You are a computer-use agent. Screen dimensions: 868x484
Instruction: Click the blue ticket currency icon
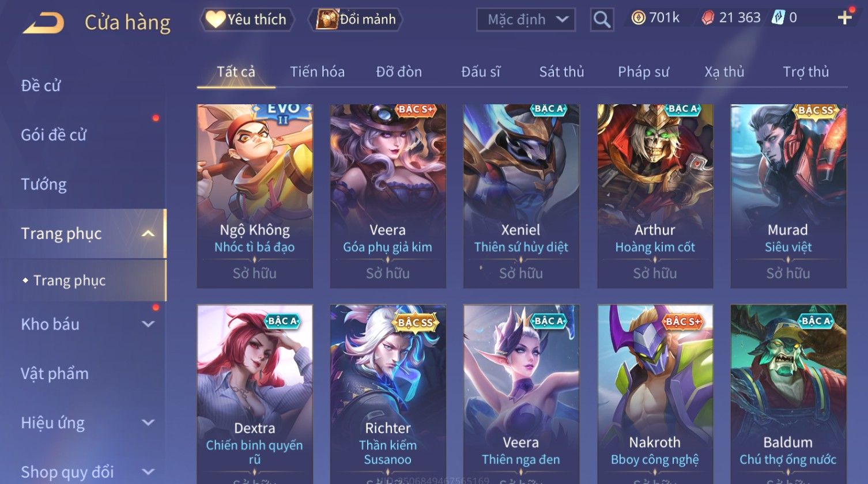click(x=778, y=18)
